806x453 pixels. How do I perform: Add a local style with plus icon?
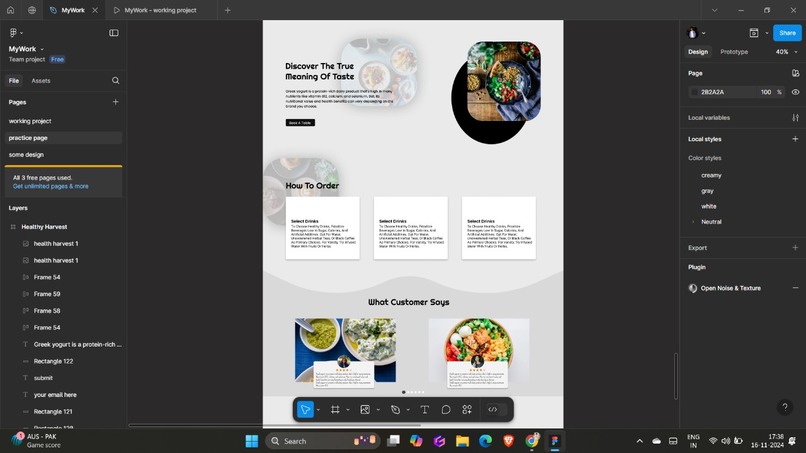[795, 139]
